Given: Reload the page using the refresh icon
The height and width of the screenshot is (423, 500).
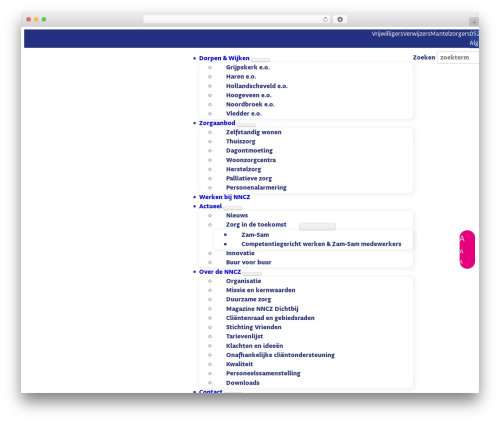Looking at the screenshot, I should 325,19.
